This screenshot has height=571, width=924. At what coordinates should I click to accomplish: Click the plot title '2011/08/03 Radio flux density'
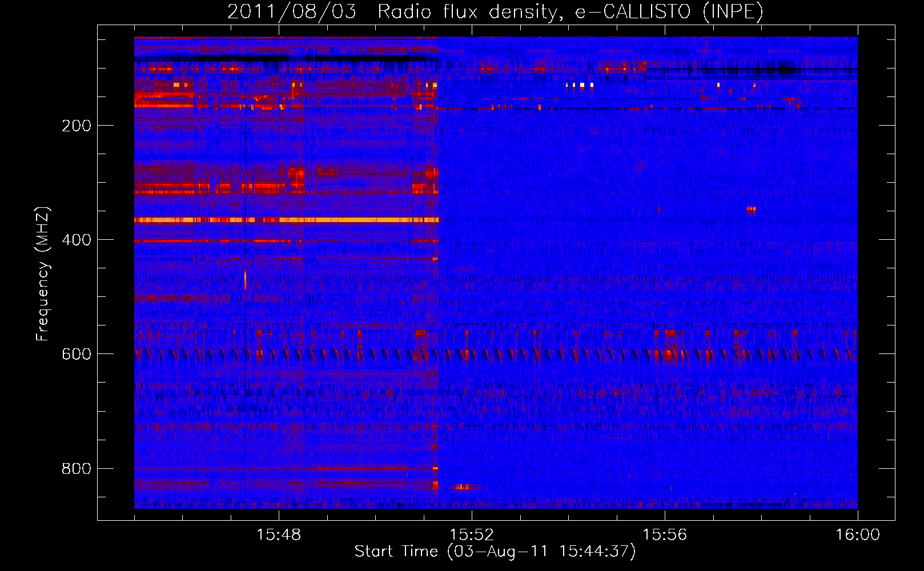coord(495,11)
